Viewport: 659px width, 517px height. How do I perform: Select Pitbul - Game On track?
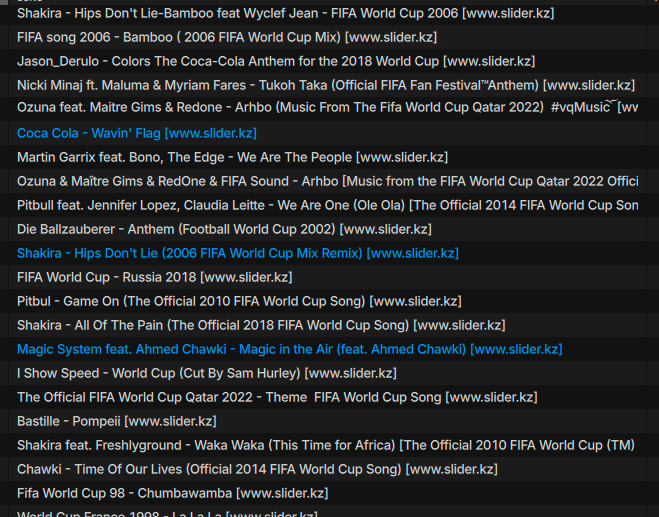(x=239, y=301)
